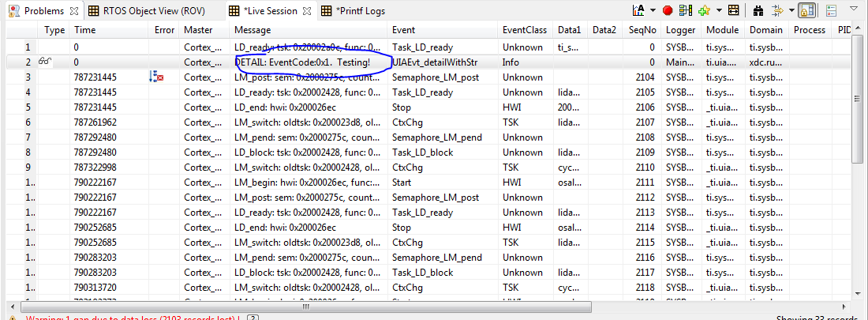The width and height of the screenshot is (868, 320).
Task: Click the RTOS Object View tab icon
Action: tap(94, 10)
